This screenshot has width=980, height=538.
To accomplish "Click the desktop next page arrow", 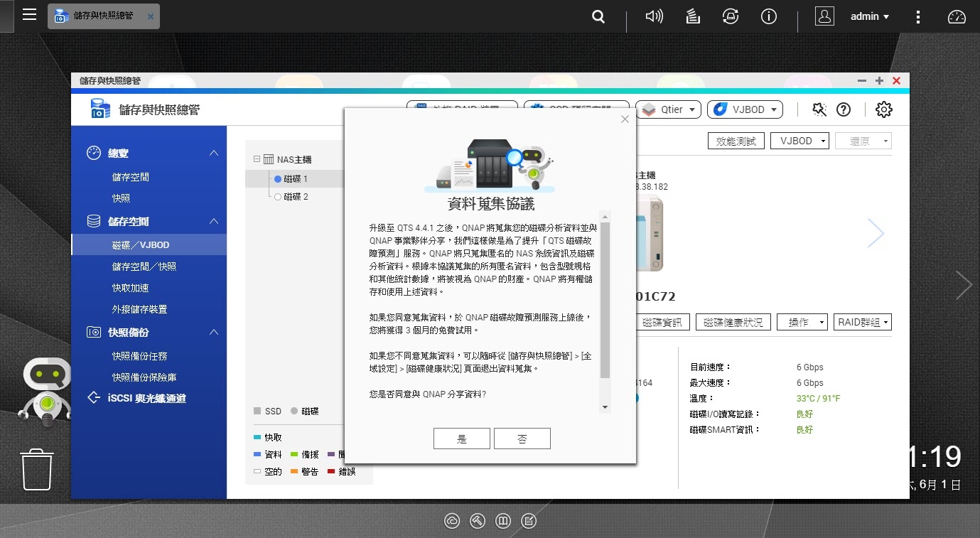I will point(964,285).
